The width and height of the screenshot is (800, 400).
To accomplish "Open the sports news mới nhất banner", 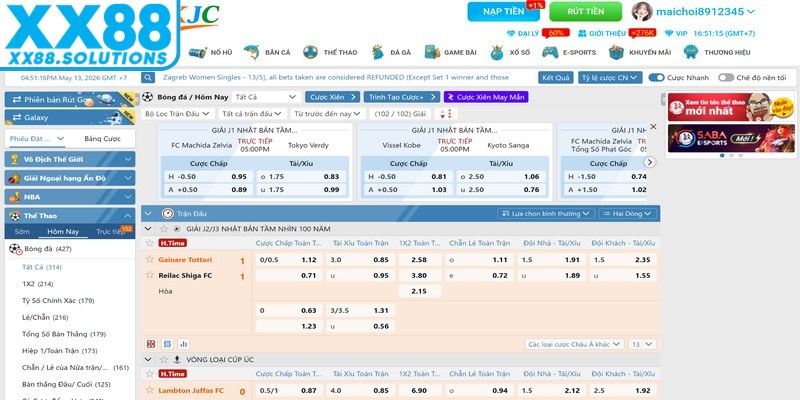I will [731, 107].
